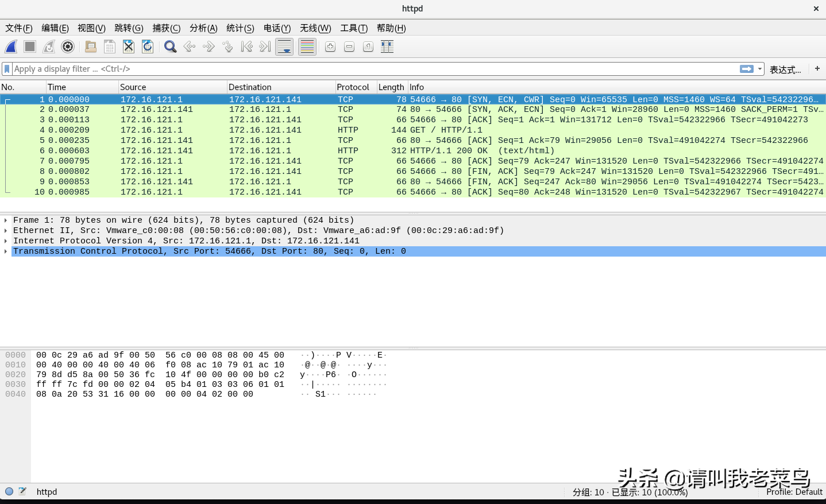Sort packets by the Protocol column header
The width and height of the screenshot is (826, 504).
[353, 87]
